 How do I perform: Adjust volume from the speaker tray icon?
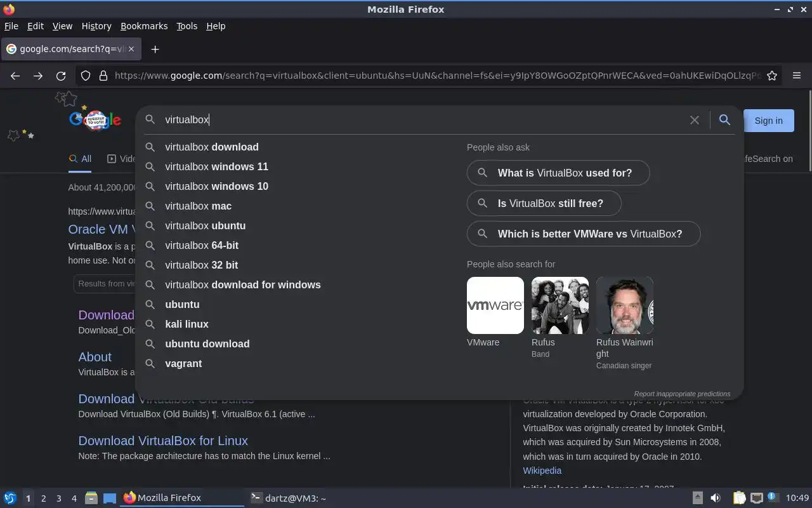tap(716, 498)
